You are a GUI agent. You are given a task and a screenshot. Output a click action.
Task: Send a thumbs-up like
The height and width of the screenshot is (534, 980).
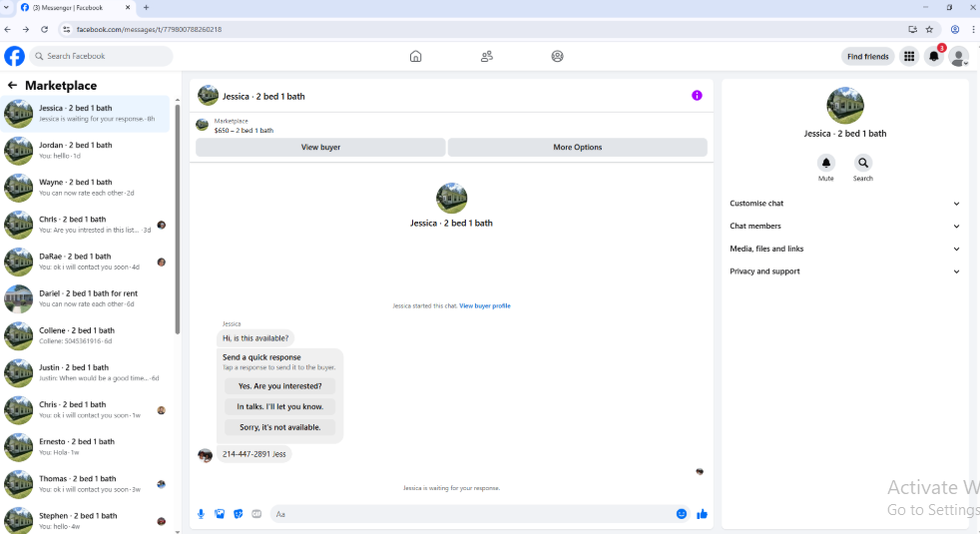pos(702,514)
